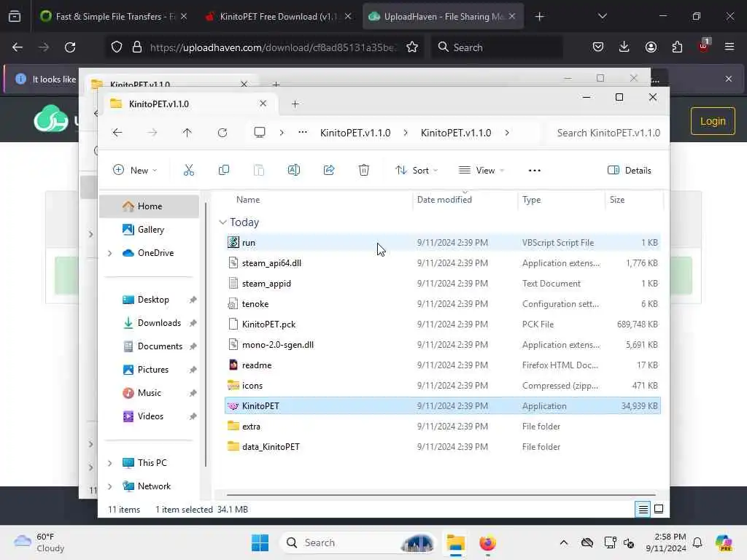This screenshot has height=560, width=747.
Task: Click the horizontal scrollbar in the file list
Action: click(441, 495)
